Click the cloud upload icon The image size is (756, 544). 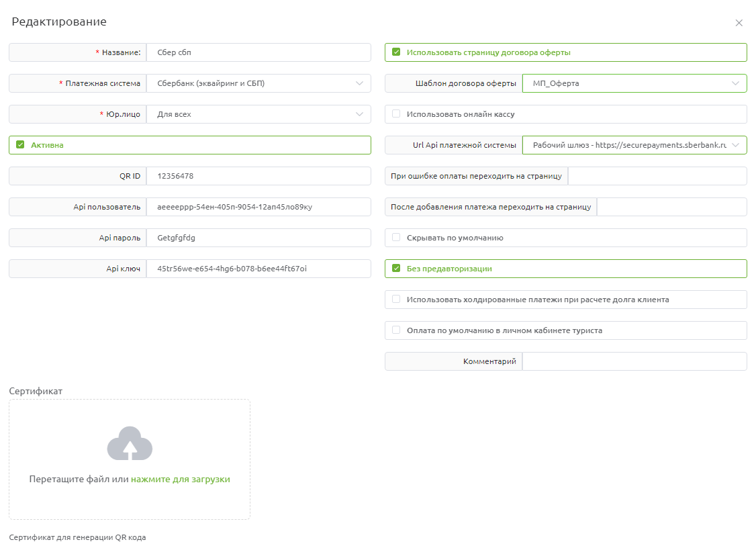(130, 443)
